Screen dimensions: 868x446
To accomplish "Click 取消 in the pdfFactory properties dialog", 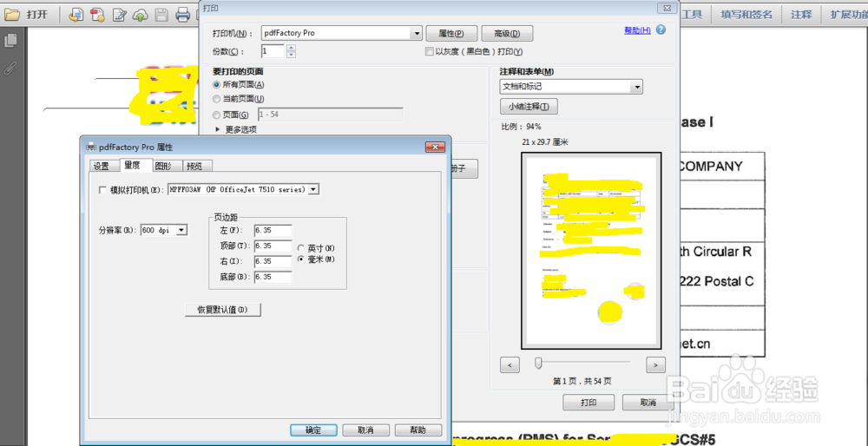I will tap(365, 430).
